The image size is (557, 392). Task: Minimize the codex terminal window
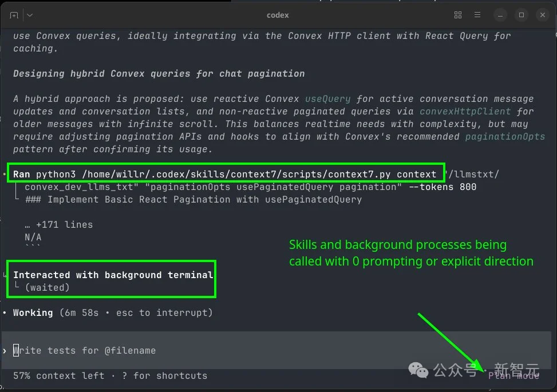pos(501,15)
